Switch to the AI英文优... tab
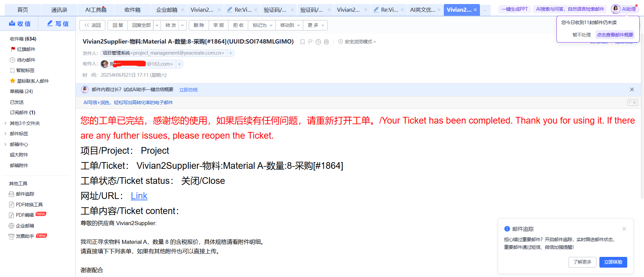The width and height of the screenshot is (644, 277). pyautogui.click(x=422, y=10)
